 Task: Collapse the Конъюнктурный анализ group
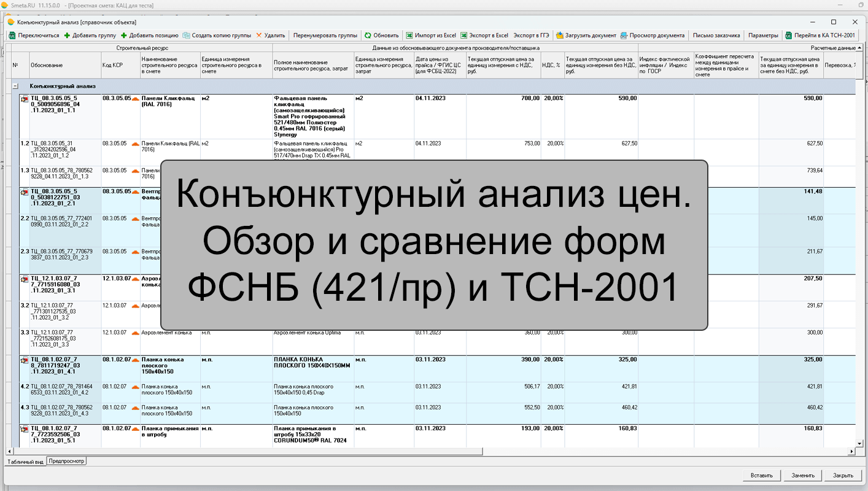point(15,87)
